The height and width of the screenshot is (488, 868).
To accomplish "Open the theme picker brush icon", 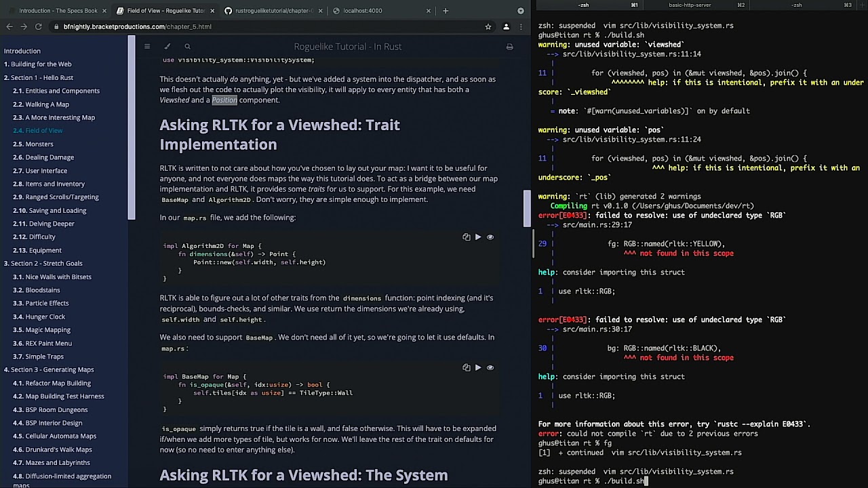I will tap(167, 47).
